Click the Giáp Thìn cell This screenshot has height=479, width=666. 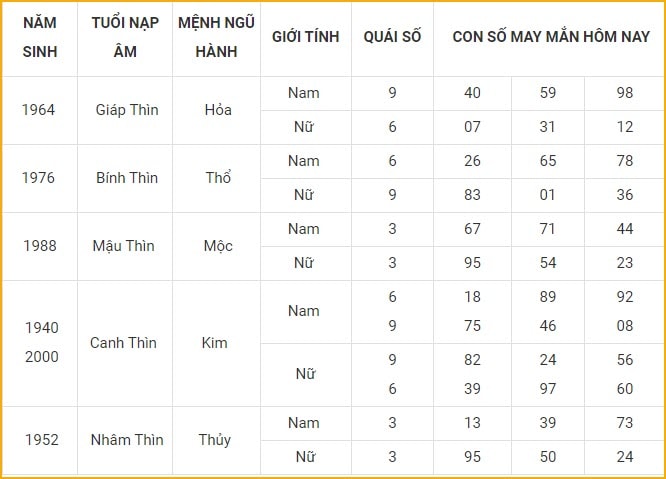tap(127, 110)
